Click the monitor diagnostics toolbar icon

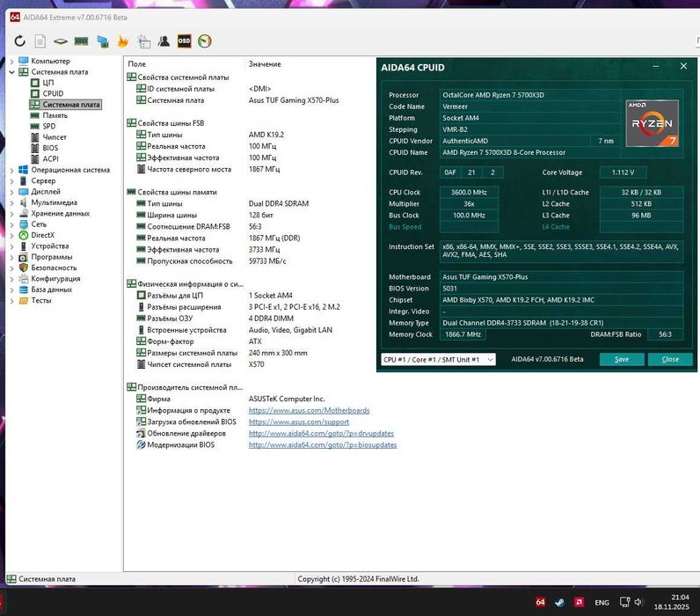coord(103,41)
